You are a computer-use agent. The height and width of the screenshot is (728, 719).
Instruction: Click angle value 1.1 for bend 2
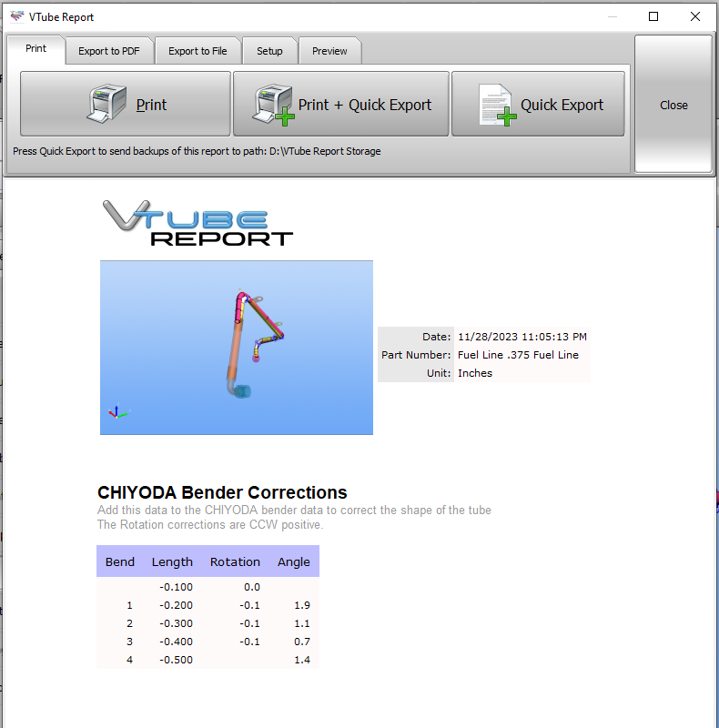coord(302,623)
